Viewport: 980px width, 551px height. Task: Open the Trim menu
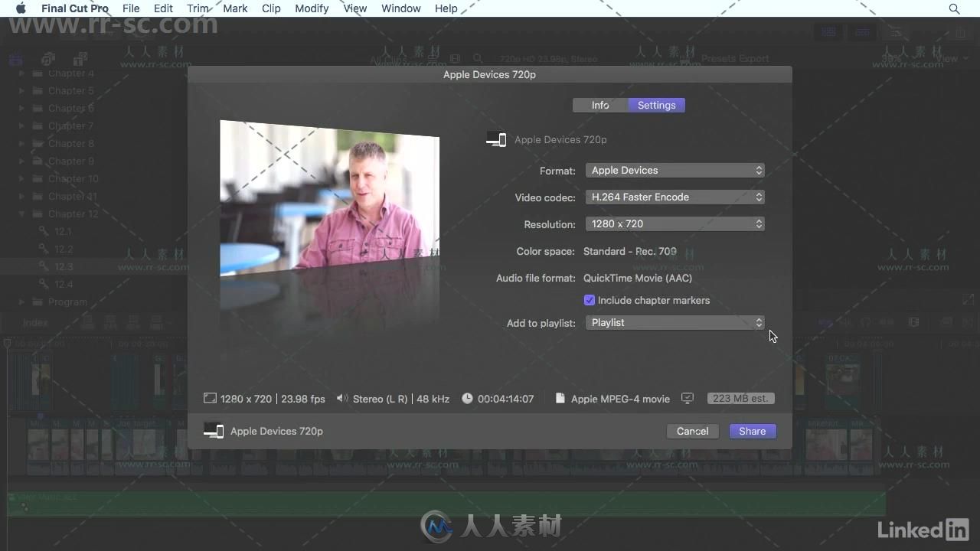click(198, 8)
